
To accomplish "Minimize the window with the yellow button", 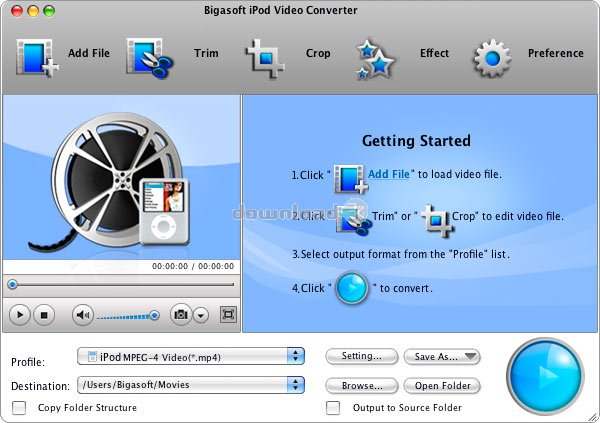I will coord(33,11).
